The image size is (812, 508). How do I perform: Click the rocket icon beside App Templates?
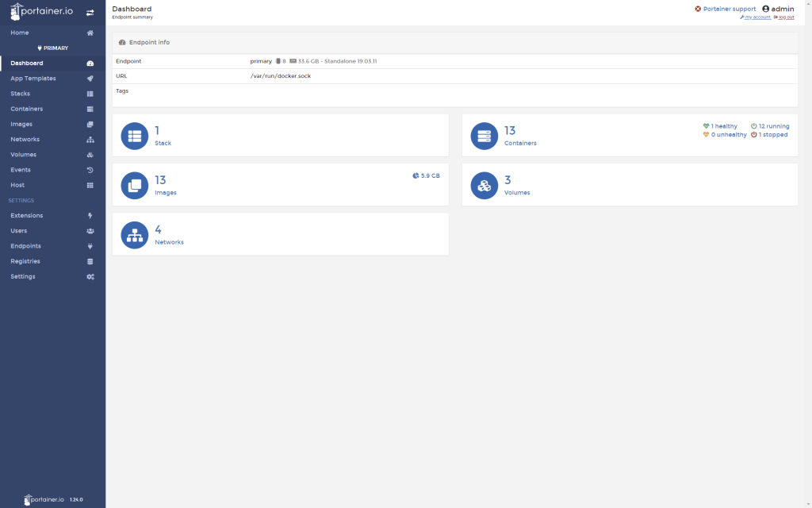point(90,79)
